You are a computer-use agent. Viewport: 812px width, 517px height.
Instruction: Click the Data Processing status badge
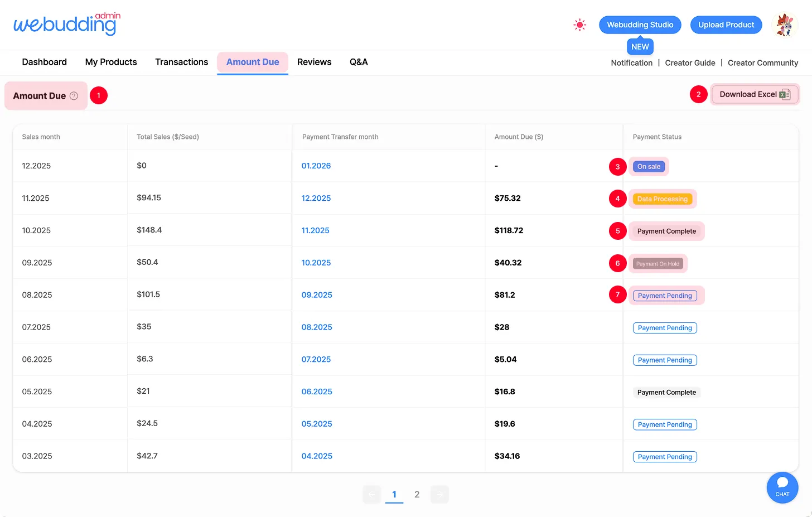[663, 199]
